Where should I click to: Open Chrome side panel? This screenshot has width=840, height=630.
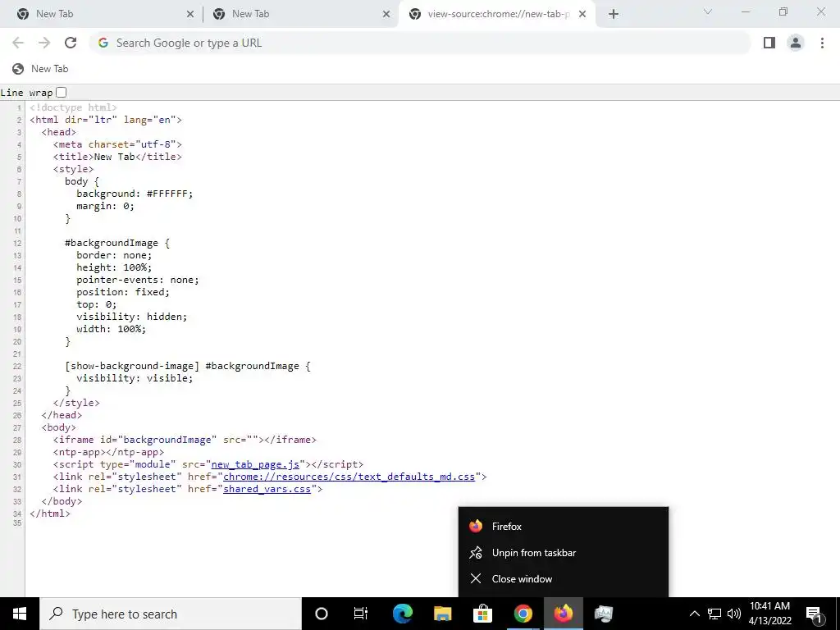tap(769, 43)
